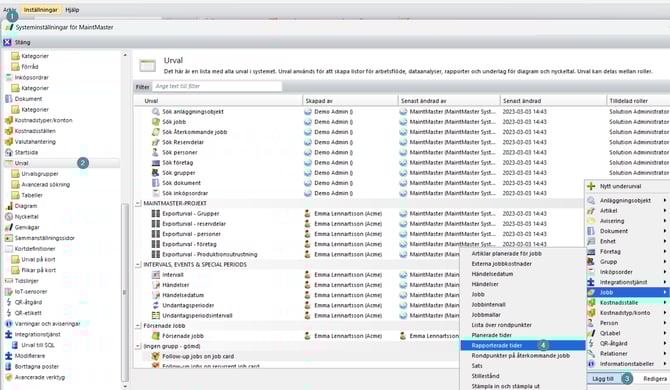The width and height of the screenshot is (670, 390).
Task: Select Jobb in the context menu
Action: pos(627,292)
